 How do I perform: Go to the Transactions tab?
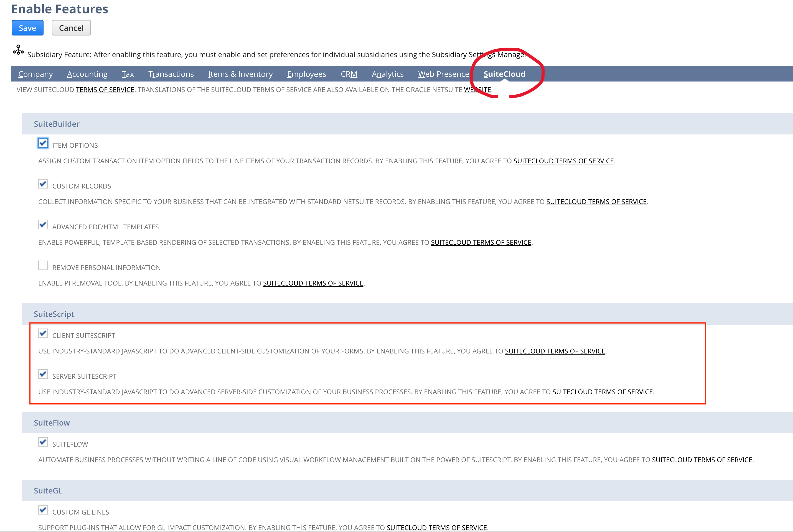tap(171, 74)
